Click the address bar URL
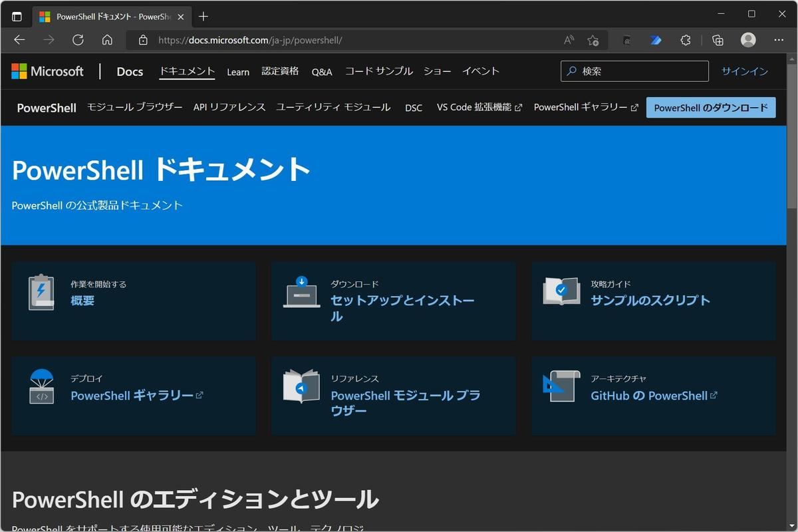 click(250, 40)
